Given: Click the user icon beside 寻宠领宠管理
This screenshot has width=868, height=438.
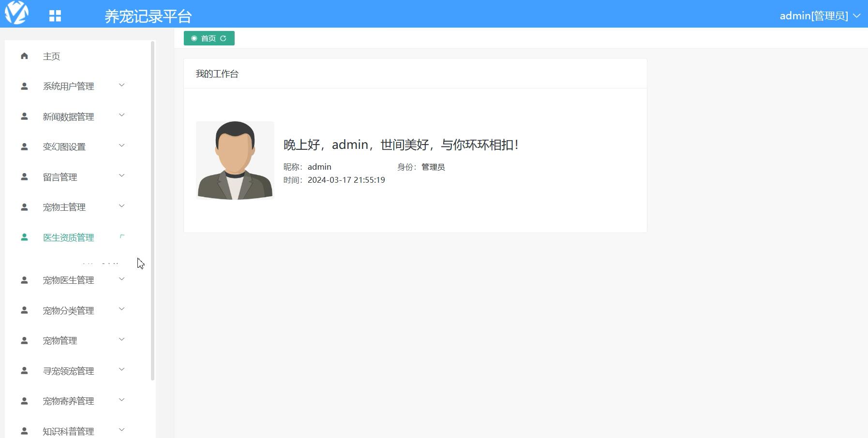Looking at the screenshot, I should (24, 370).
